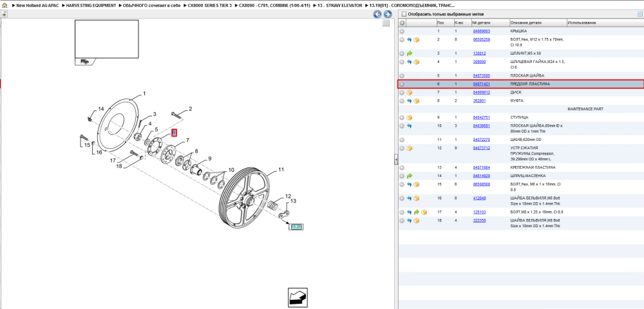Click the highlighted callout 6 in diagram
Image resolution: width=644 pixels, height=309 pixels.
point(174,133)
